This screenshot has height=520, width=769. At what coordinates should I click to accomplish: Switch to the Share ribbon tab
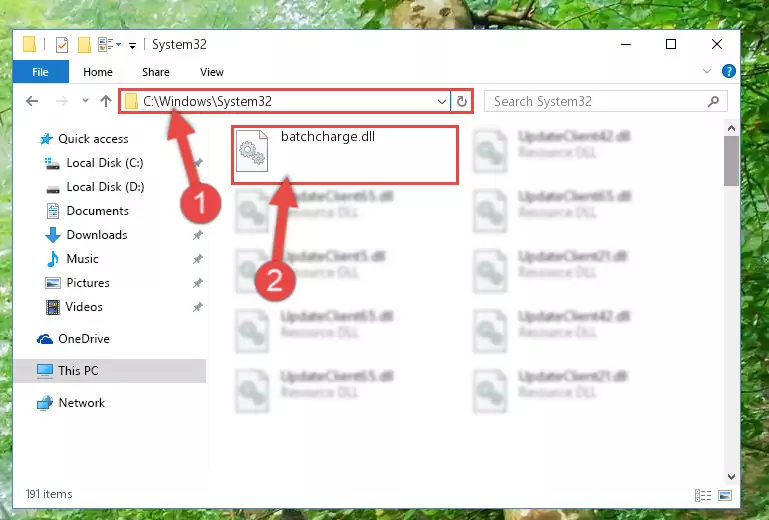[x=155, y=72]
